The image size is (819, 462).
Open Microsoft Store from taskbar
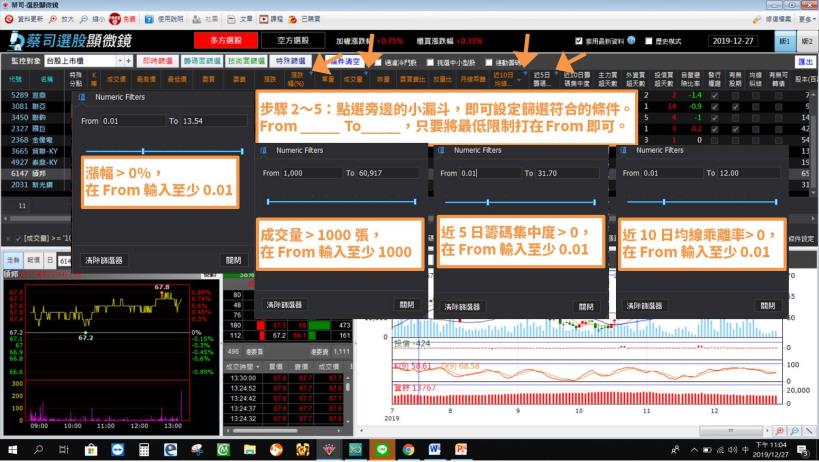click(91, 449)
